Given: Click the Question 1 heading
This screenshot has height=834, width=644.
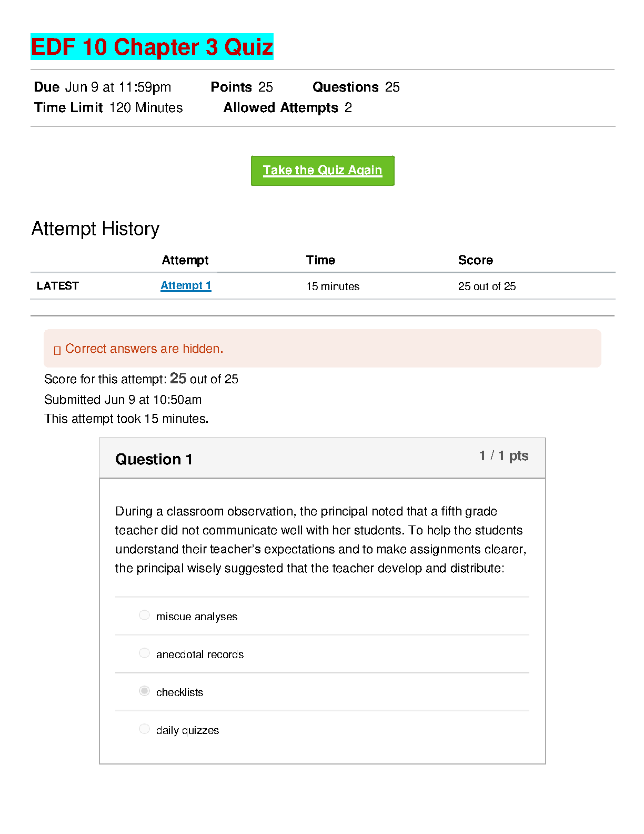Looking at the screenshot, I should (x=154, y=459).
